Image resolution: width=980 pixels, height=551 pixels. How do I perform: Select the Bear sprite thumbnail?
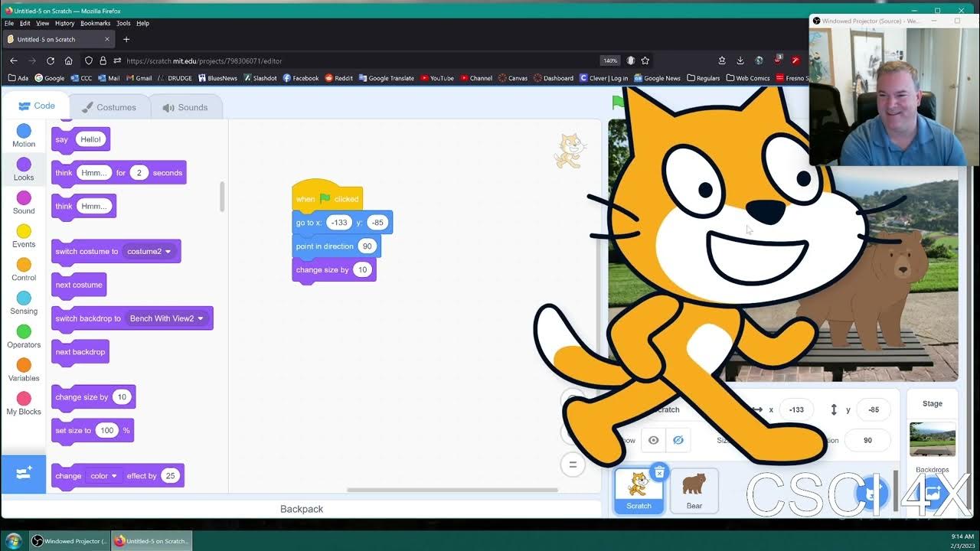[694, 490]
